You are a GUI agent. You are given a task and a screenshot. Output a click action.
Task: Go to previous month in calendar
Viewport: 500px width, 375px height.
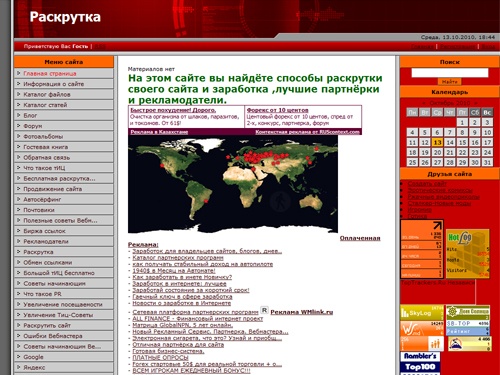(x=424, y=103)
